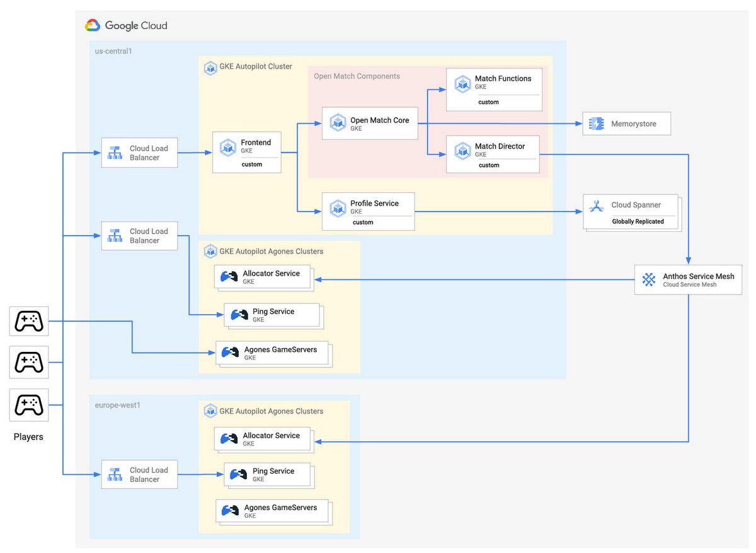The image size is (756, 553).
Task: Click the Anthos Service Mesh icon
Action: (648, 280)
